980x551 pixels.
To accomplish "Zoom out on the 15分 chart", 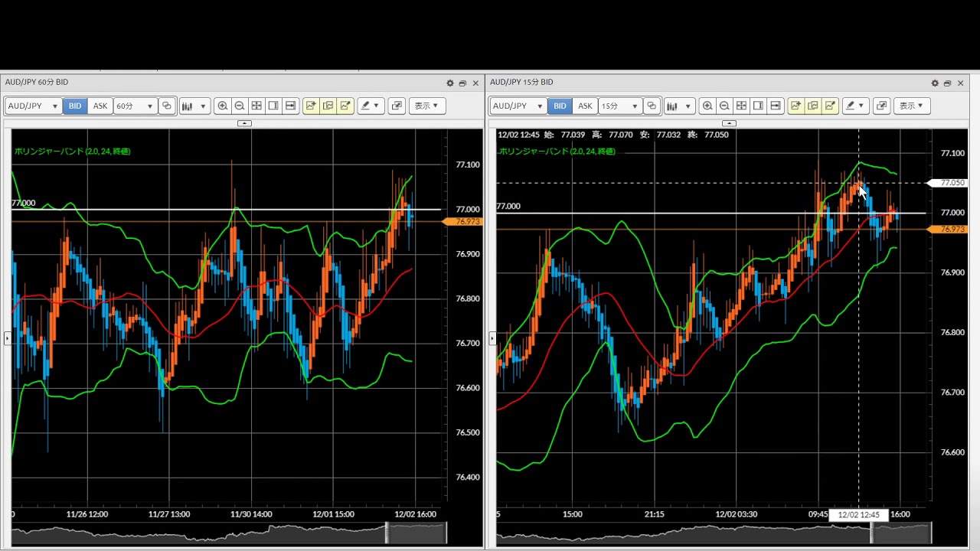I will tap(724, 106).
